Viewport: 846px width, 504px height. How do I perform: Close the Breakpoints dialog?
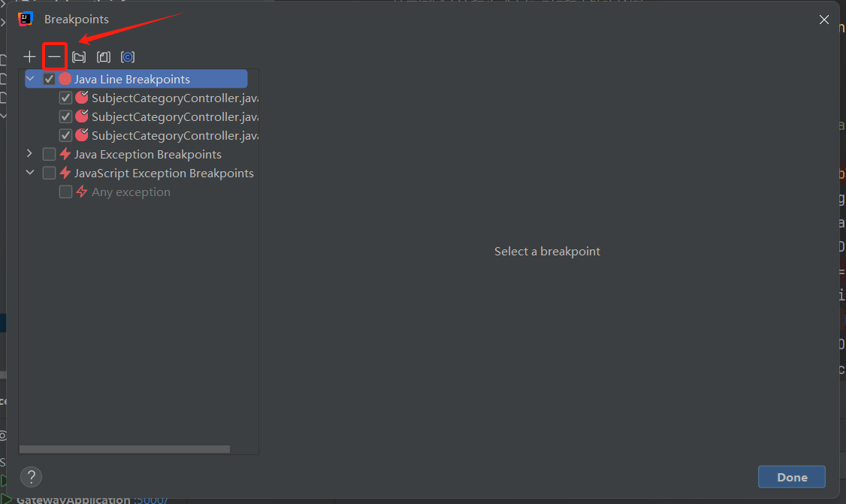pos(824,20)
